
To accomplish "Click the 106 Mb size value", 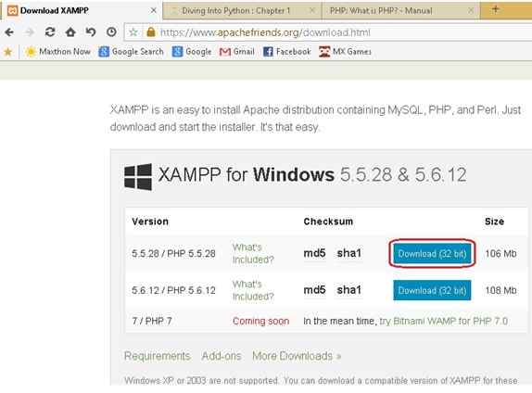I will (500, 254).
